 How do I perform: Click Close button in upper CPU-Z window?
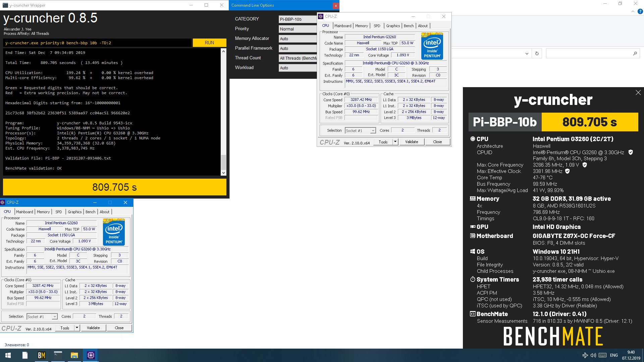437,142
